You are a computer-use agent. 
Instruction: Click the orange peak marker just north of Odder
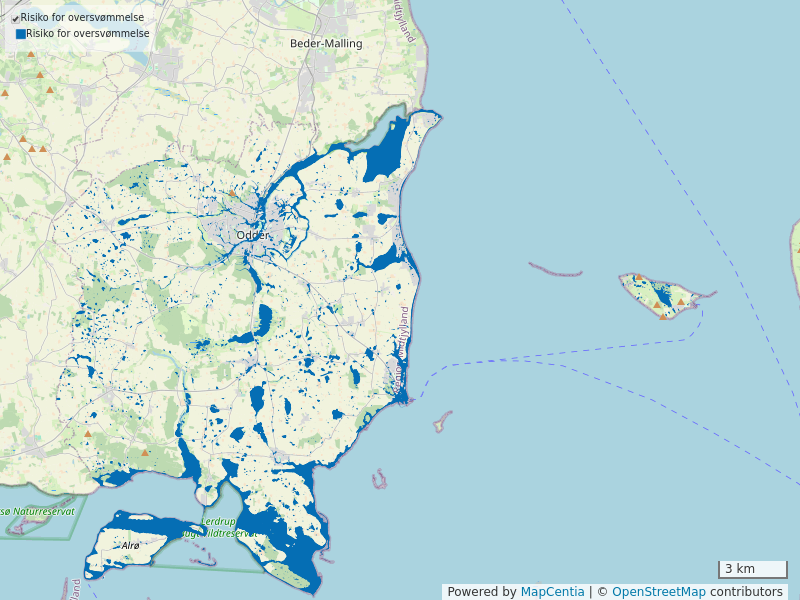[x=232, y=193]
